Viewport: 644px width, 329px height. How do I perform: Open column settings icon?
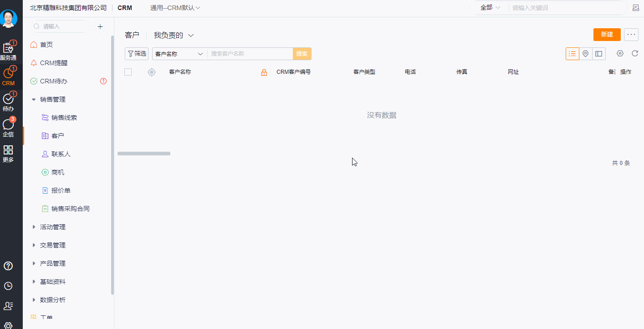tap(620, 53)
